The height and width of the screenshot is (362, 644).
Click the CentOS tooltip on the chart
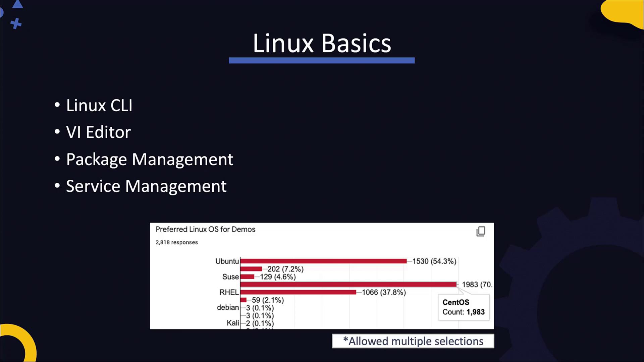tap(463, 307)
